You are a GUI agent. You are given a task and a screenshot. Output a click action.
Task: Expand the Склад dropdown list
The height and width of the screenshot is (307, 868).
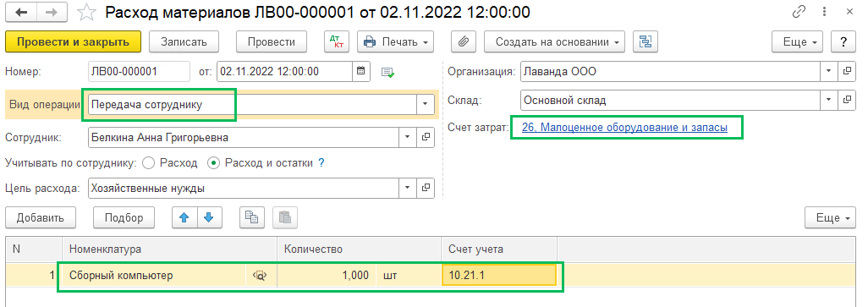828,100
